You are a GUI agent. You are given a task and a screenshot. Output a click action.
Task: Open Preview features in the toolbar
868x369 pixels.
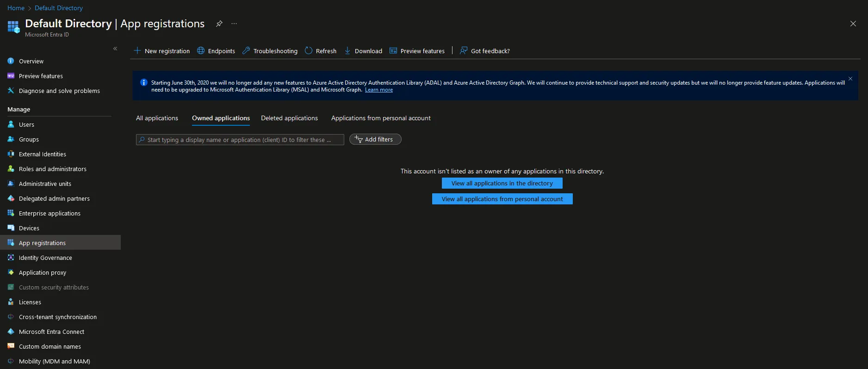417,51
